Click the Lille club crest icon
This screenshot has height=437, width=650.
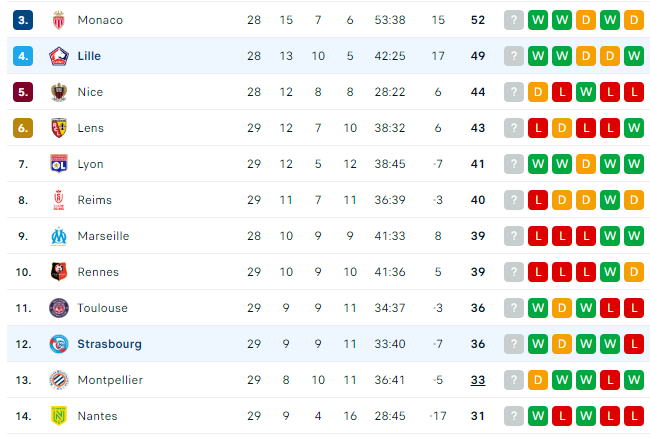[58, 56]
